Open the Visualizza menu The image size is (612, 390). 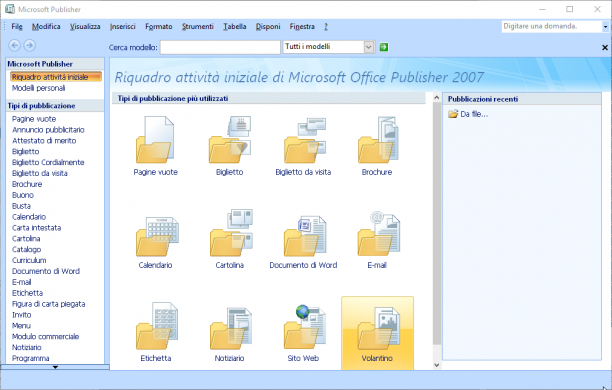(x=85, y=27)
